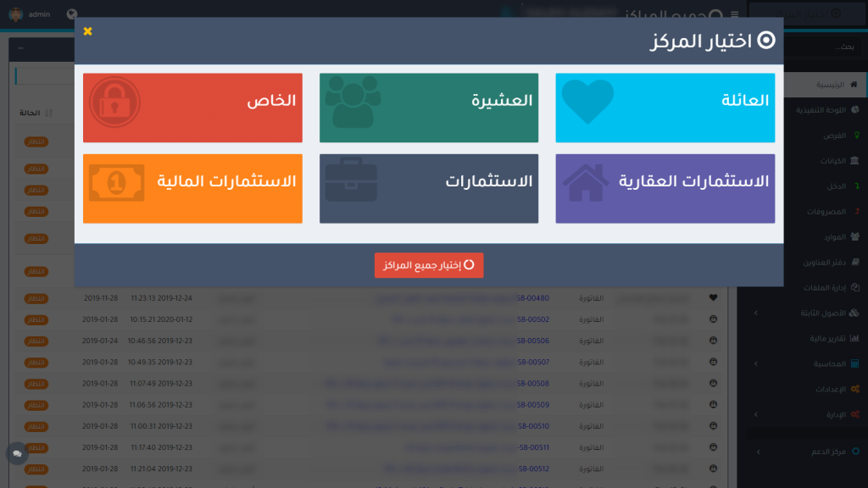Choose الاستثمارات المالية money tile

tap(192, 188)
